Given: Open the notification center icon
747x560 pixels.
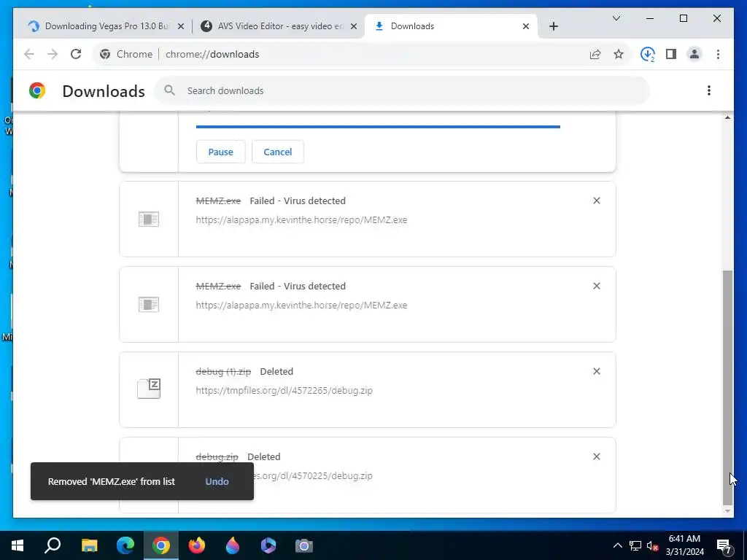Looking at the screenshot, I should point(724,546).
